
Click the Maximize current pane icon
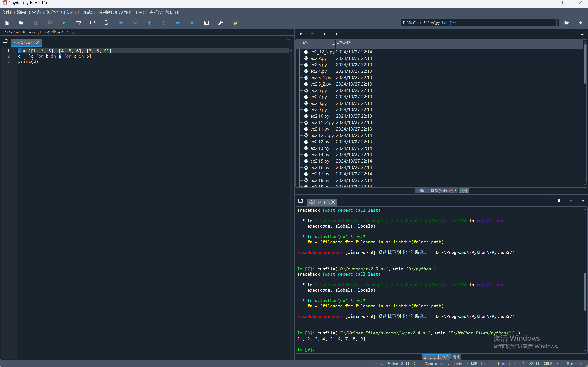point(206,23)
